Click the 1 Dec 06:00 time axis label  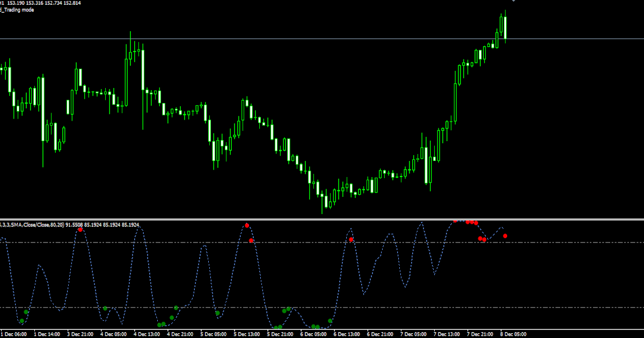(13, 332)
